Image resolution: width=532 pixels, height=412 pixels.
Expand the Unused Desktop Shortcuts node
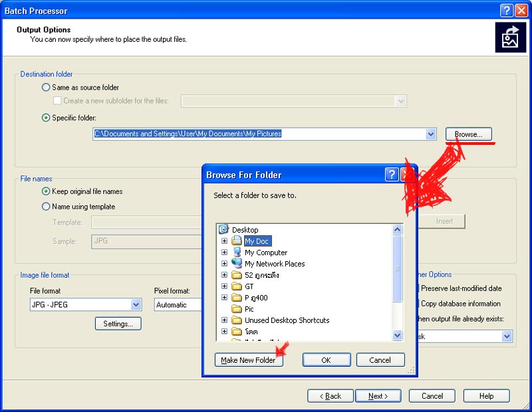pyautogui.click(x=224, y=320)
